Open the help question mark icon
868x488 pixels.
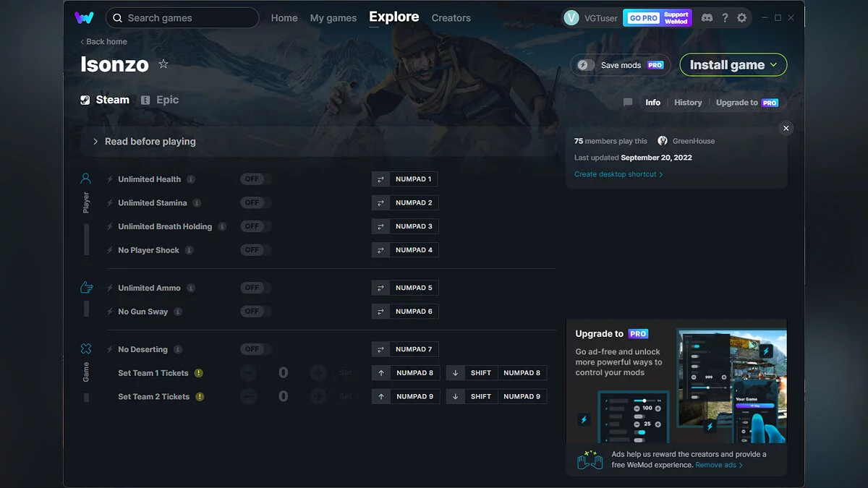click(x=725, y=18)
